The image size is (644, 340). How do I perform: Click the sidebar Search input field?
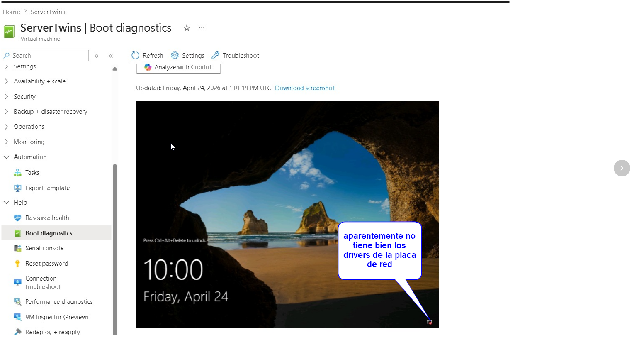tap(45, 56)
